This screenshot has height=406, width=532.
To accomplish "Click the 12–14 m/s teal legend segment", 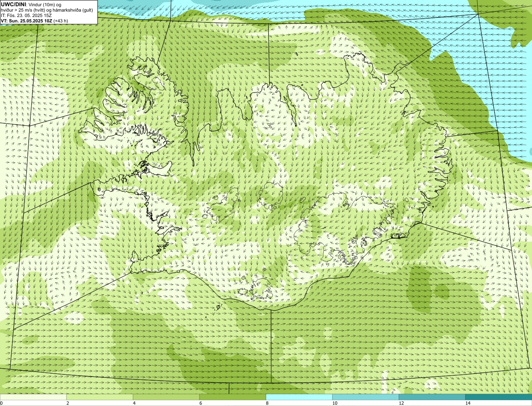I will (432, 397).
